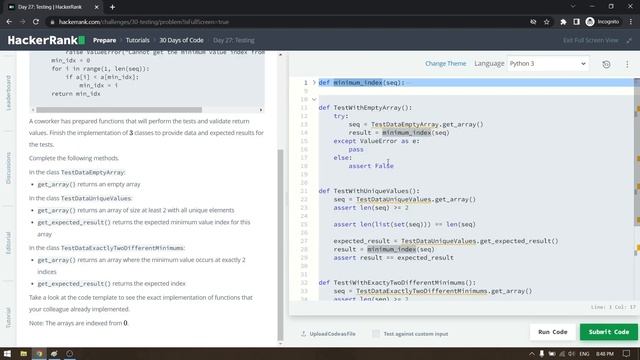The width and height of the screenshot is (640, 360).
Task: Click the volume icon in system tray
Action: pos(571,354)
